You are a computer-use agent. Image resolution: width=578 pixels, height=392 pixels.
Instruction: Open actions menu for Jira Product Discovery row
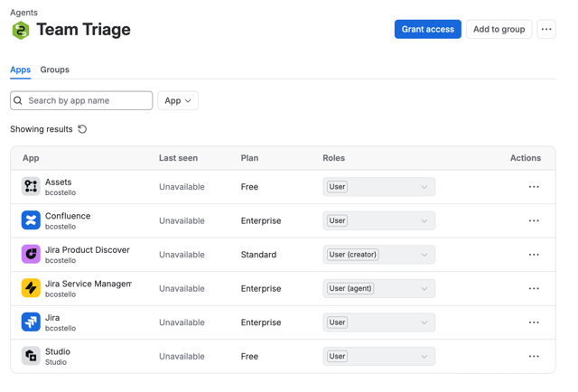[x=534, y=255]
